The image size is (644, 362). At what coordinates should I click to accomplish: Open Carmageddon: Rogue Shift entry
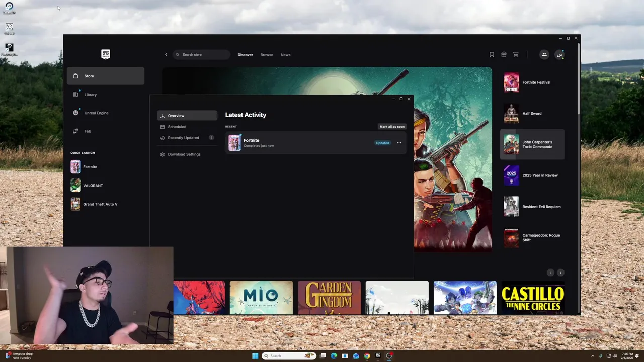(532, 238)
